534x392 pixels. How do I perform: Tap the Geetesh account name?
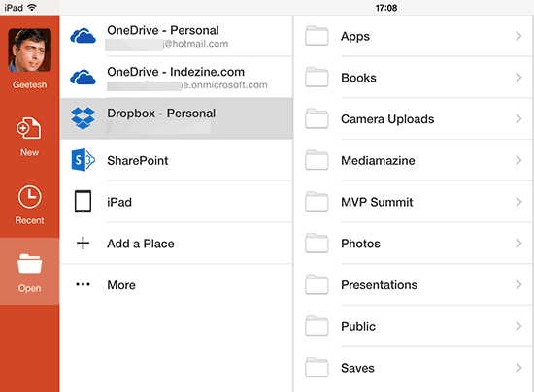(x=30, y=84)
